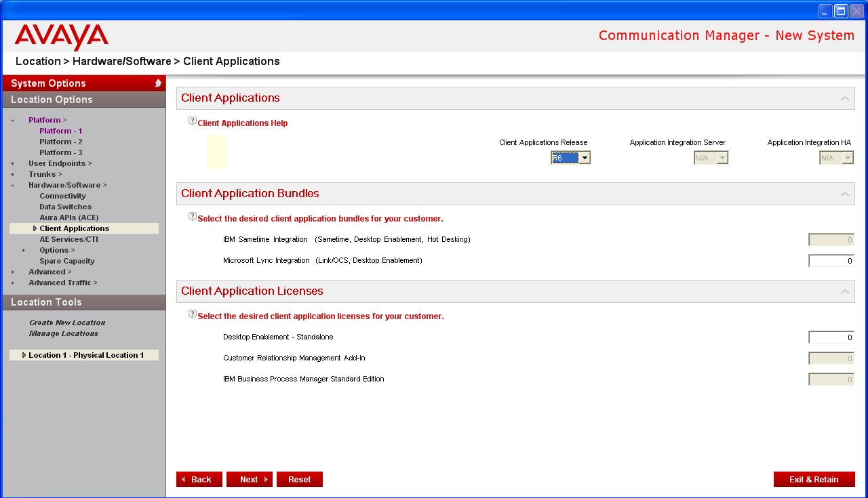The height and width of the screenshot is (498, 868).
Task: Click Microsoft Lync Integration quantity field
Action: tap(831, 261)
